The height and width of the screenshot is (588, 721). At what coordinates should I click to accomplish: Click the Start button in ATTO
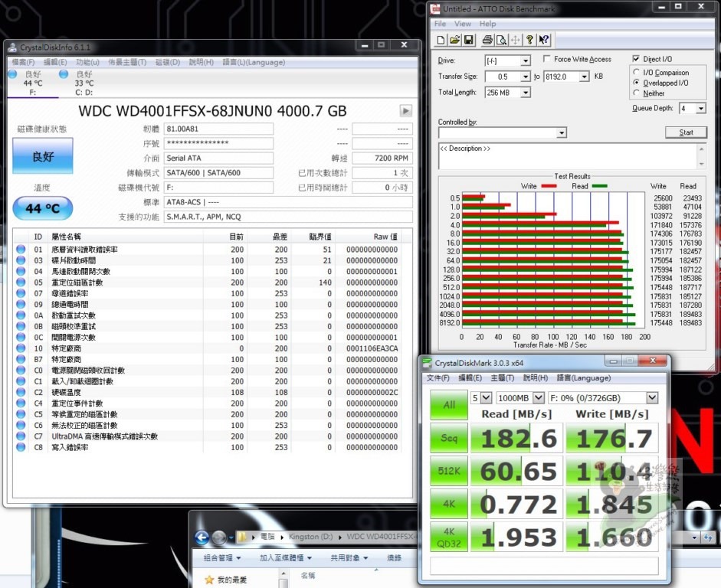(686, 132)
